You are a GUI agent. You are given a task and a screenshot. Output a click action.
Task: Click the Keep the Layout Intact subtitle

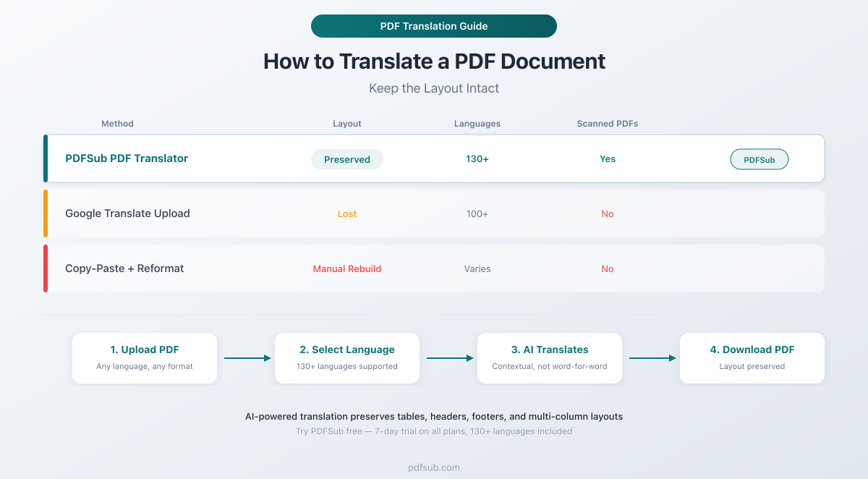(434, 89)
